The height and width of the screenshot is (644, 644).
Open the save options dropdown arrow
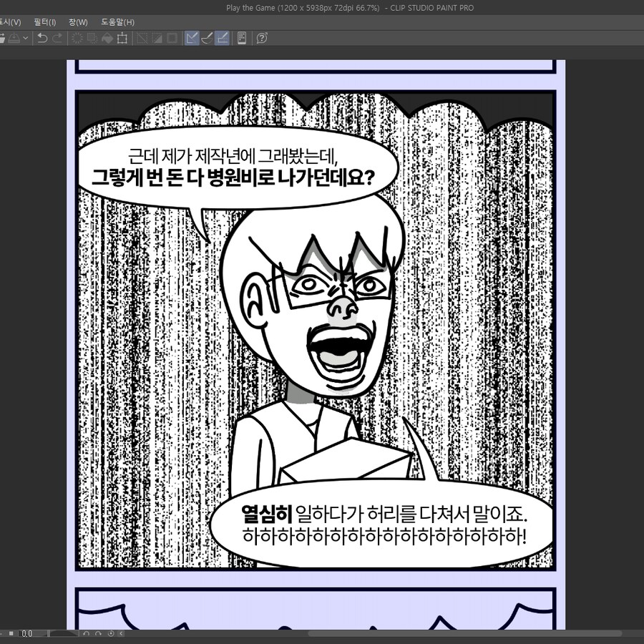tap(26, 38)
